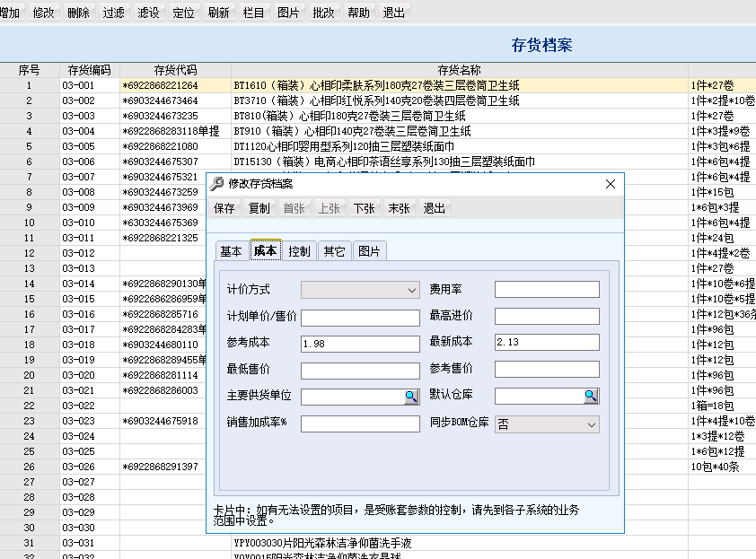
Task: Click 图片 in the main toolbar
Action: pyautogui.click(x=288, y=13)
